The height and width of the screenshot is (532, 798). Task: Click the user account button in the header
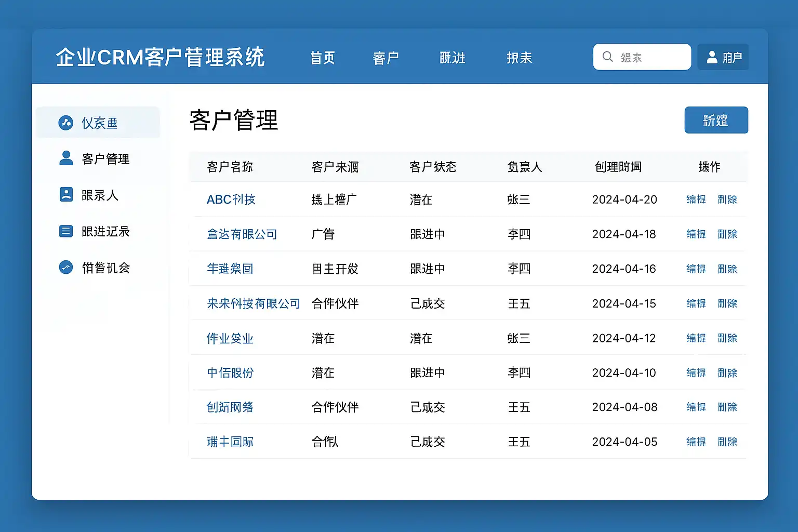click(723, 57)
